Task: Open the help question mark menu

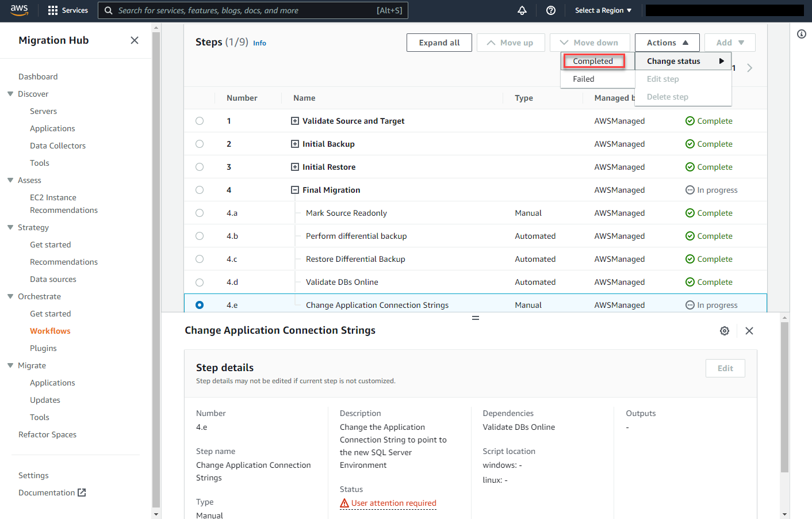Action: [551, 10]
